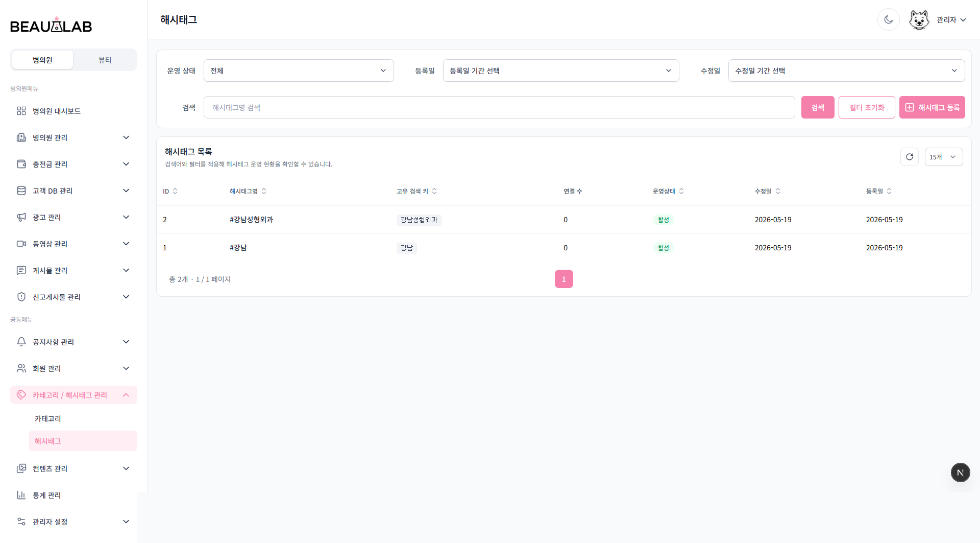Open the 관리자 account dropdown
980x543 pixels.
951,20
